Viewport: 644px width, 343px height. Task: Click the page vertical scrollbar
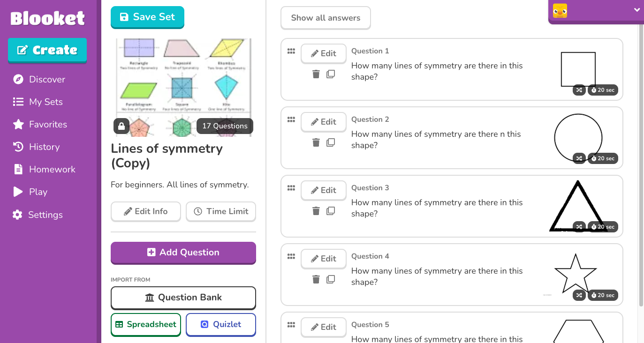[x=641, y=164]
